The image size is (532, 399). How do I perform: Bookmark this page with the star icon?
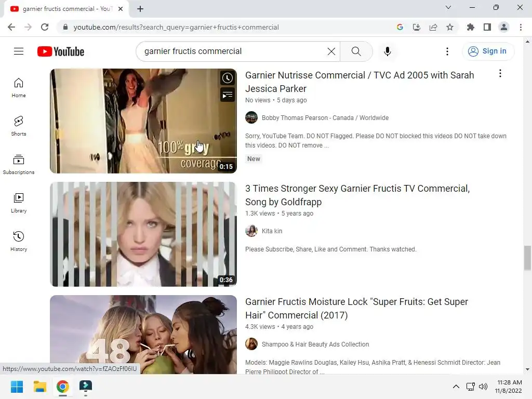click(450, 27)
